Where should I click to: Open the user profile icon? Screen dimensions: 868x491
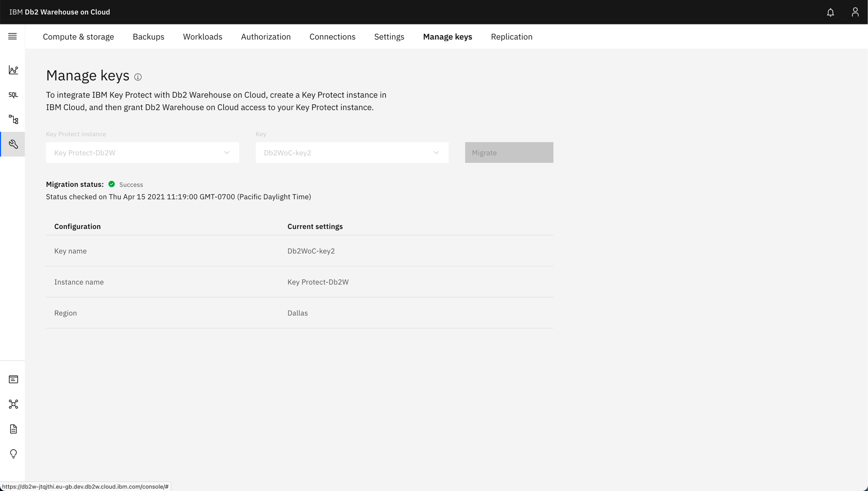coord(855,12)
